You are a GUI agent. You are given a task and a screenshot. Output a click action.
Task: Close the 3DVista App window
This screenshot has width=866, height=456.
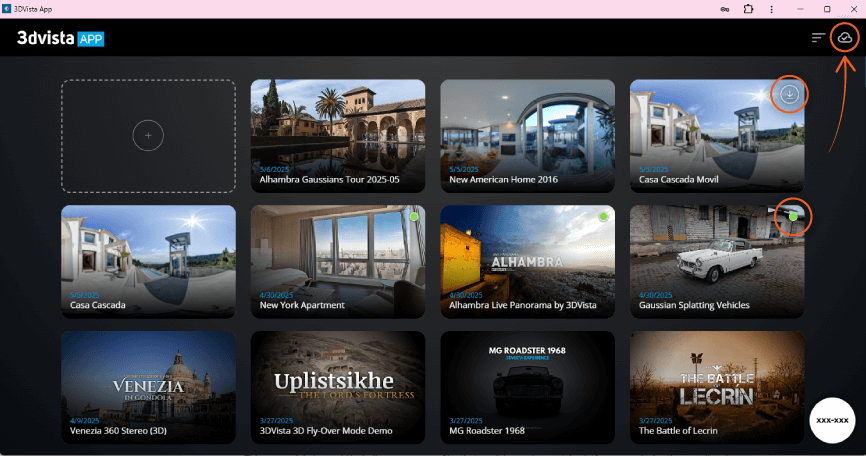pos(853,9)
